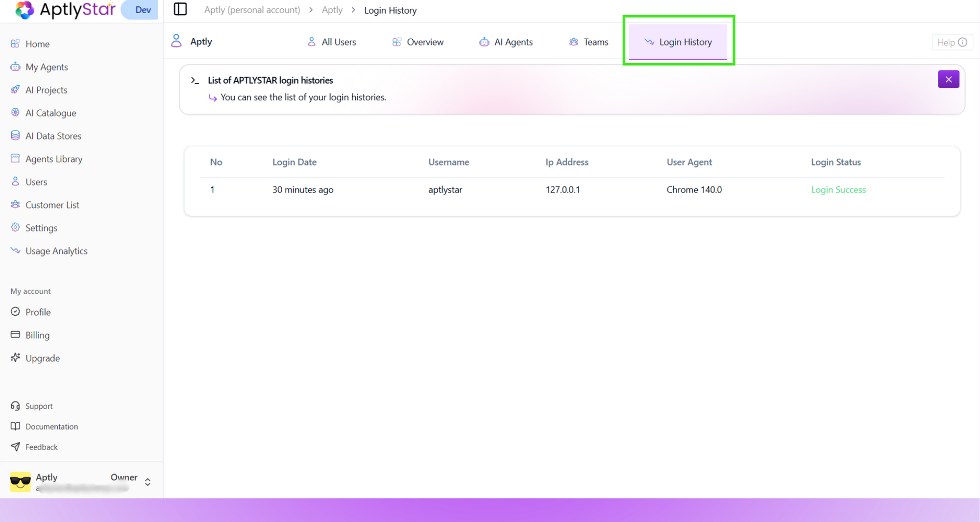This screenshot has width=980, height=522.
Task: Toggle the sidebar panel icon
Action: click(x=180, y=9)
